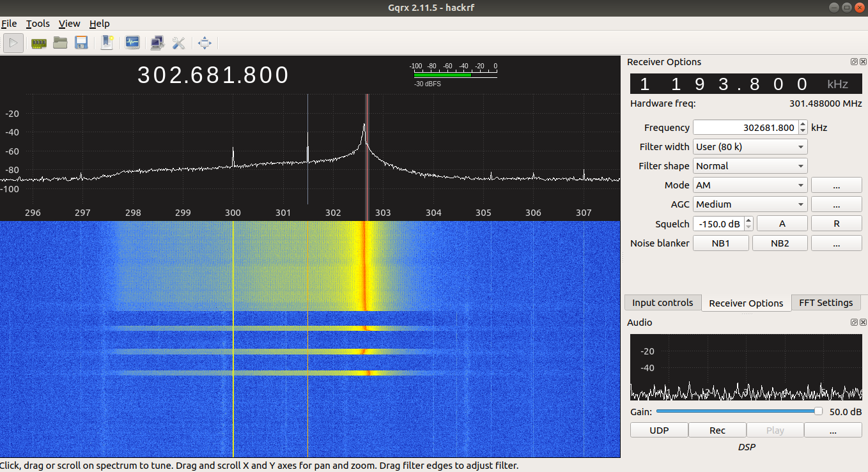868x472 pixels.
Task: Save settings with the floppy disk icon
Action: point(81,43)
